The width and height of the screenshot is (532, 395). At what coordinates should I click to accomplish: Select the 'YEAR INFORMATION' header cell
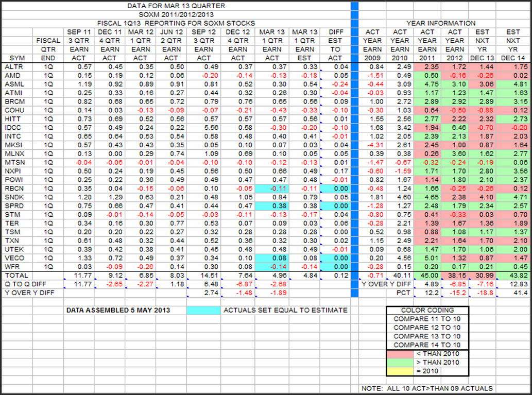pyautogui.click(x=440, y=23)
